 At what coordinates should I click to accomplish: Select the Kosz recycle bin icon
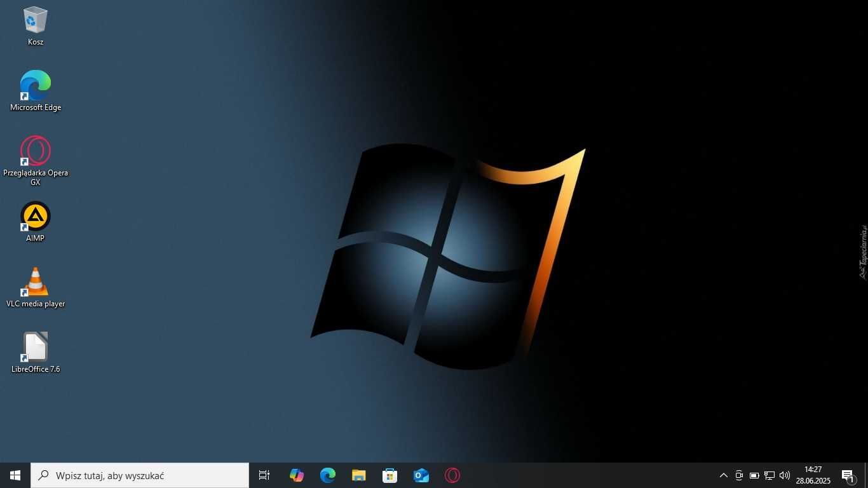click(x=36, y=26)
